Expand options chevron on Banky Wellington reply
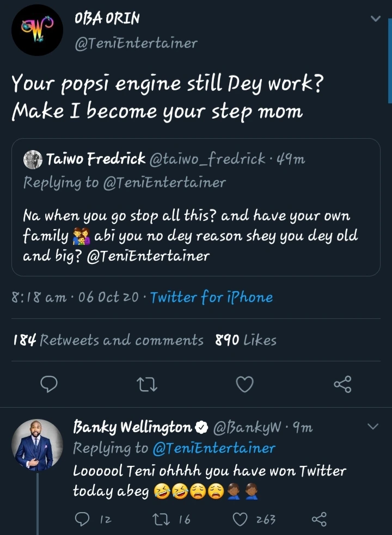This screenshot has height=535, width=392. [x=373, y=427]
